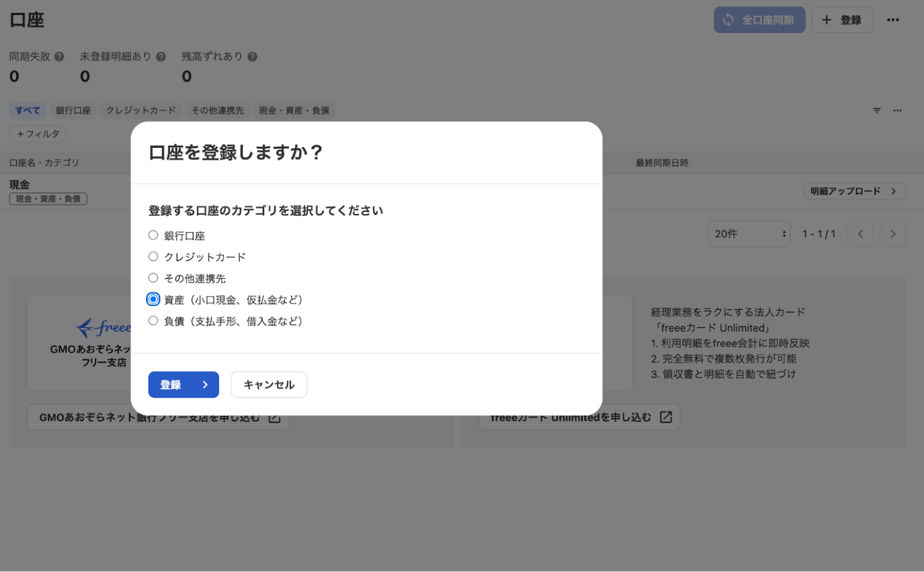Screen dimensions: 924x572
Task: Click the 全口座同期 sync button
Action: point(759,20)
